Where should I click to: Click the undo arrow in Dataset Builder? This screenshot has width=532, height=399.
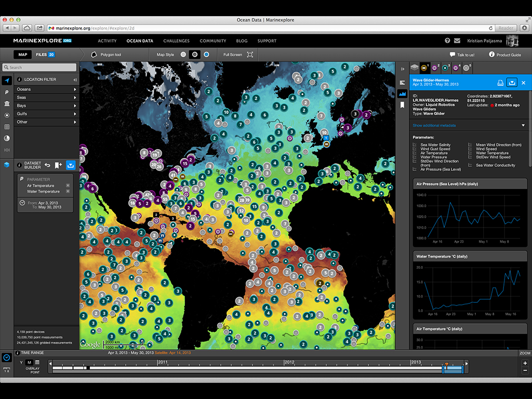pyautogui.click(x=47, y=165)
